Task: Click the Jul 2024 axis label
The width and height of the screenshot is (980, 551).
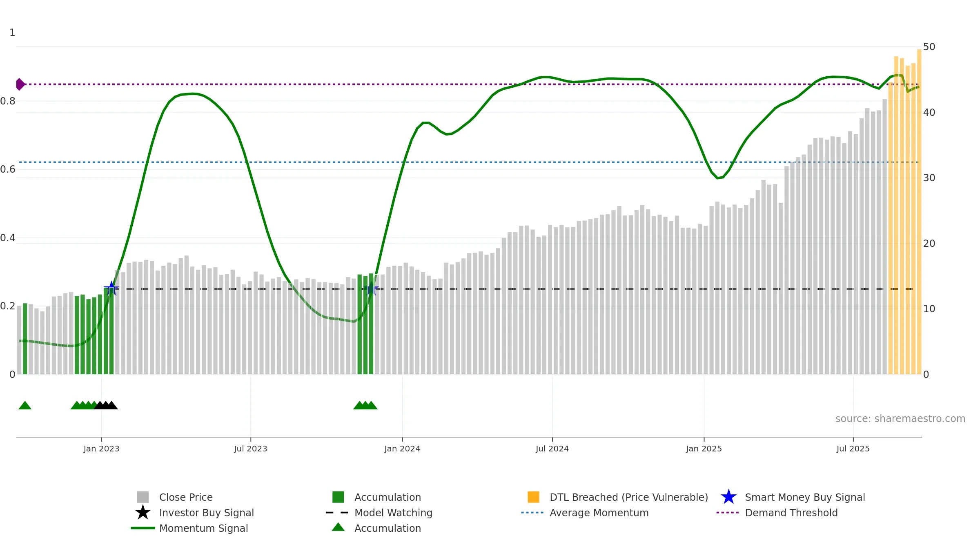Action: 552,449
